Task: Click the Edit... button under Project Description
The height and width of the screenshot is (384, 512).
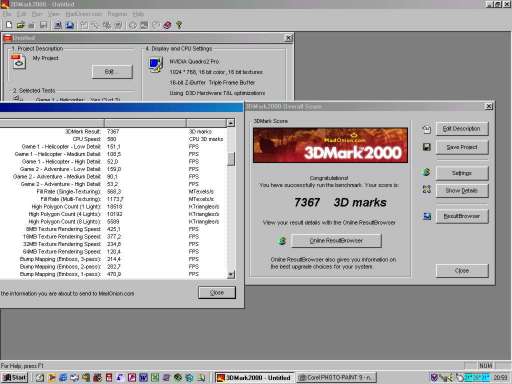Action: pos(112,72)
